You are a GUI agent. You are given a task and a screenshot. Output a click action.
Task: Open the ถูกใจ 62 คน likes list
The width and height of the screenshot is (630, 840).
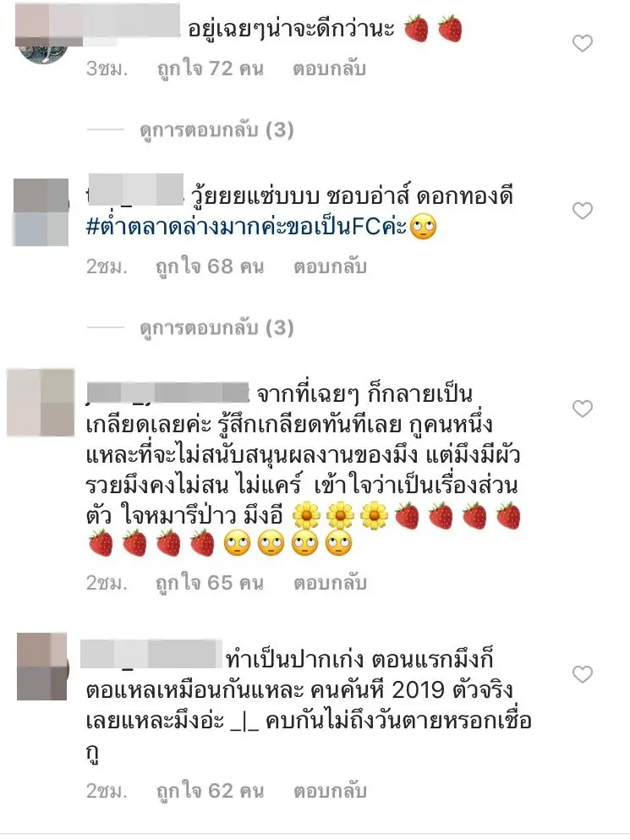tap(210, 791)
